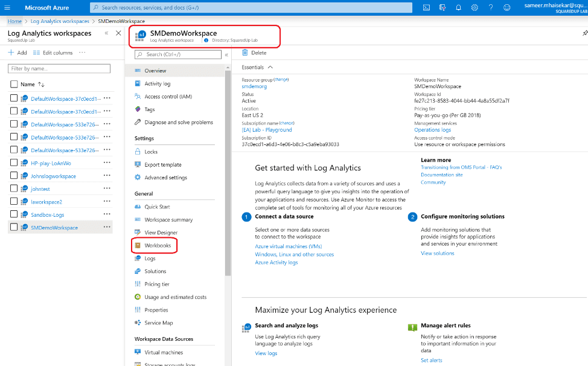Open the ellipsis menu for Johnslogworkspace
The image size is (588, 366).
point(107,176)
